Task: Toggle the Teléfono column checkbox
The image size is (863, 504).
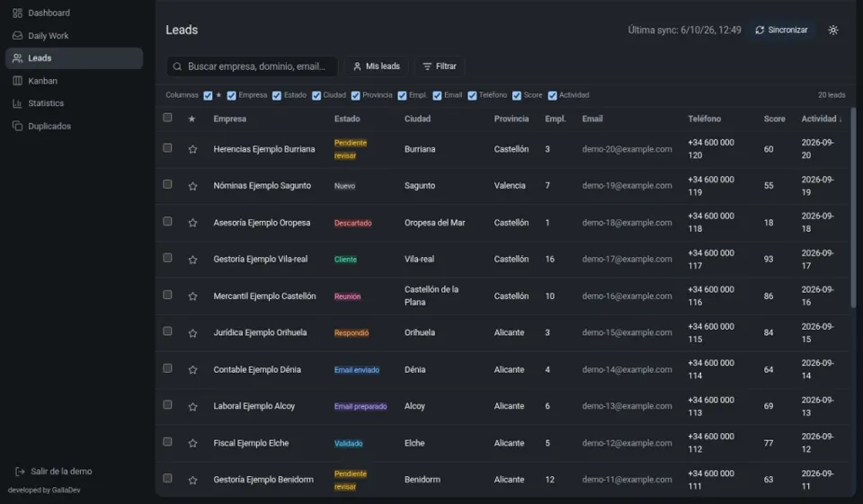Action: point(472,96)
